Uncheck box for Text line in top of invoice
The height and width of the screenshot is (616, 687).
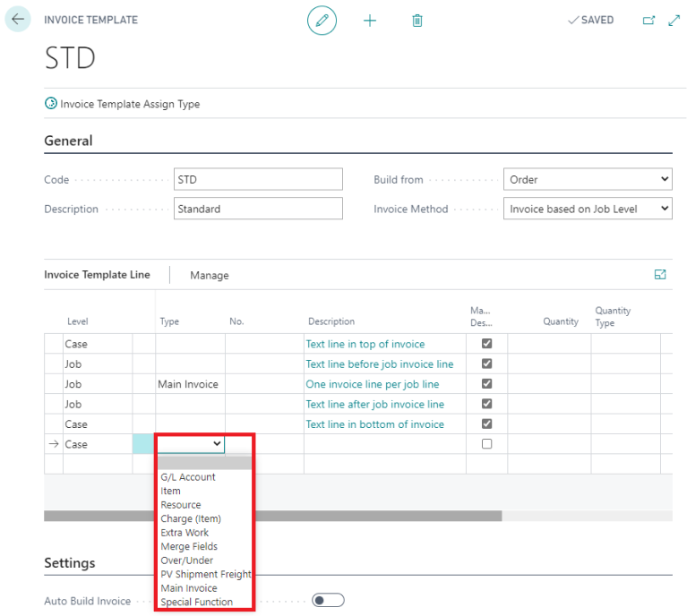click(486, 344)
